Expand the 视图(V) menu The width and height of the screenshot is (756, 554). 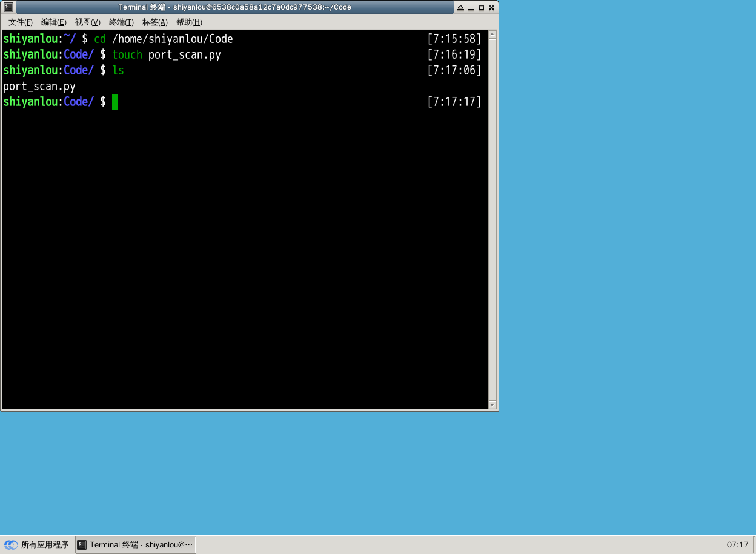[x=87, y=22]
